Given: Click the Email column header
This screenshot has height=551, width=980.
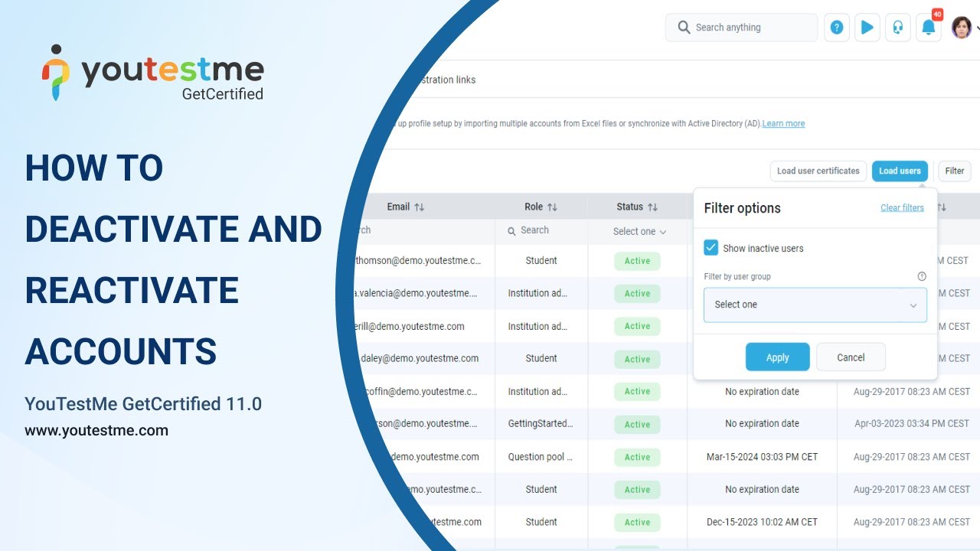Looking at the screenshot, I should [398, 207].
